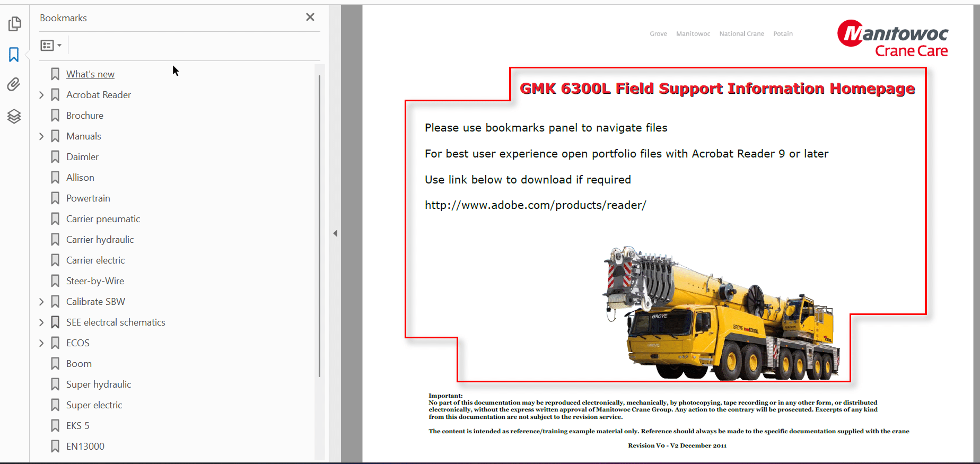The height and width of the screenshot is (464, 980).
Task: Open the Super electric bookmark
Action: point(94,405)
